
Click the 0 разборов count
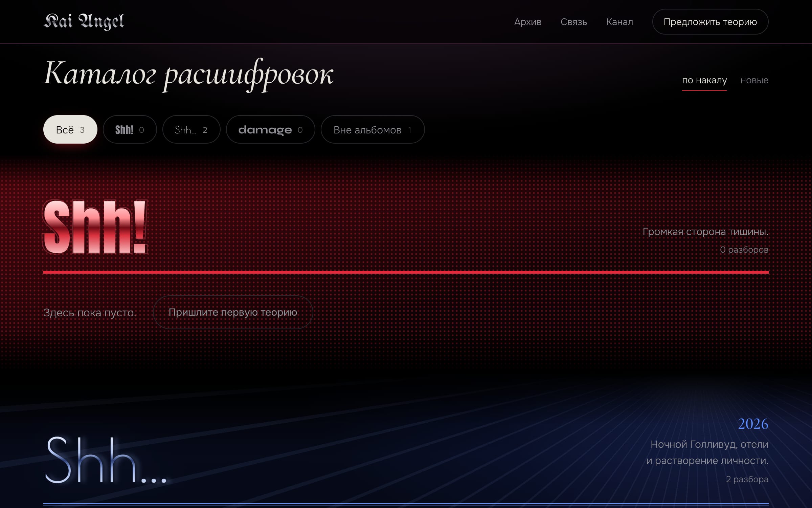pos(744,250)
